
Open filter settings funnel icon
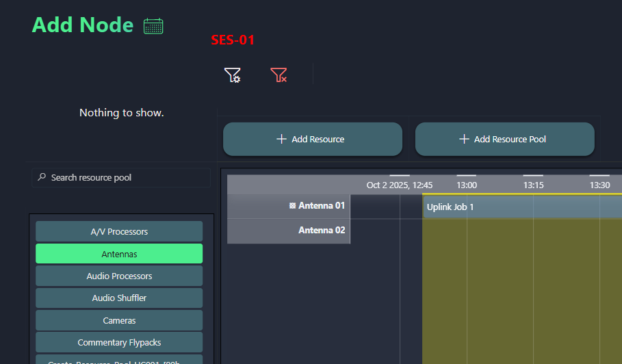coord(233,75)
